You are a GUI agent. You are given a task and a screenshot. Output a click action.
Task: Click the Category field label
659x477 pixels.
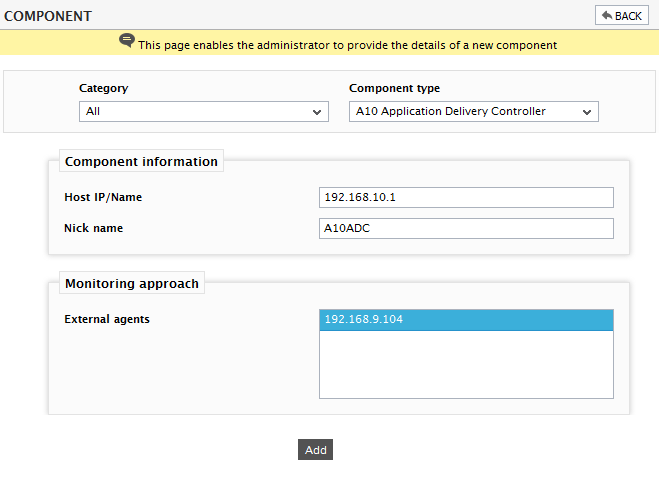[103, 88]
